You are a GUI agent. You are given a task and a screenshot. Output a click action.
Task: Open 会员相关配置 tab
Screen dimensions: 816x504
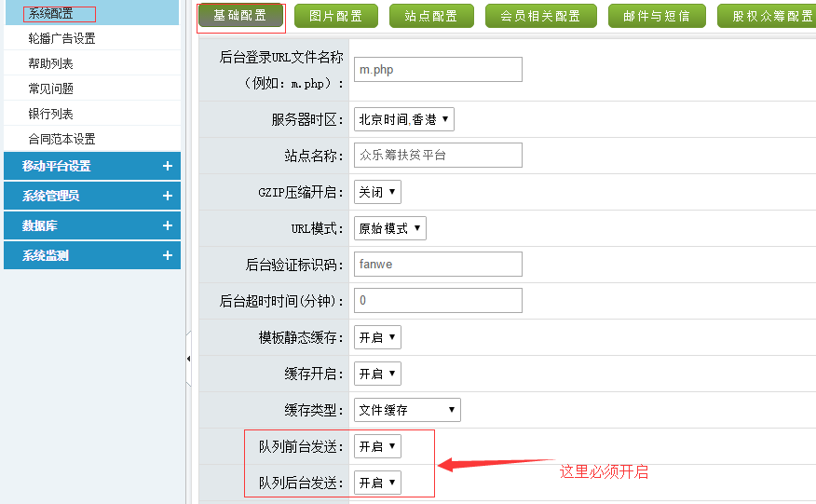(x=540, y=16)
